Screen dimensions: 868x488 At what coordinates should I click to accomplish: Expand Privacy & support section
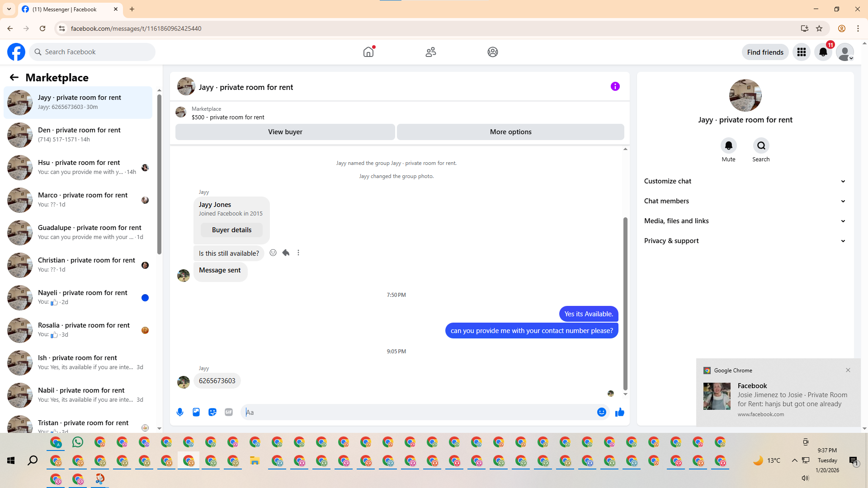coord(745,241)
